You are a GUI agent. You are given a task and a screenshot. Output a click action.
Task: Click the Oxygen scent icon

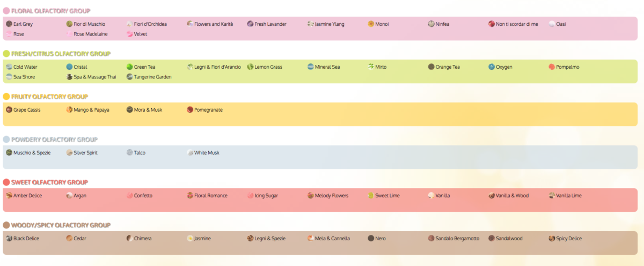[x=492, y=67]
